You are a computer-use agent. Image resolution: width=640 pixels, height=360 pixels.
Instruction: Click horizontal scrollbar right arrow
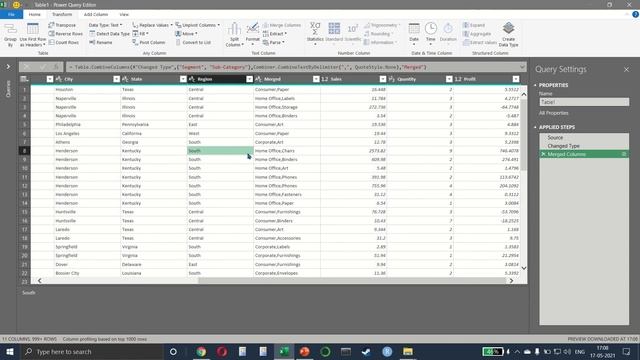(x=511, y=280)
